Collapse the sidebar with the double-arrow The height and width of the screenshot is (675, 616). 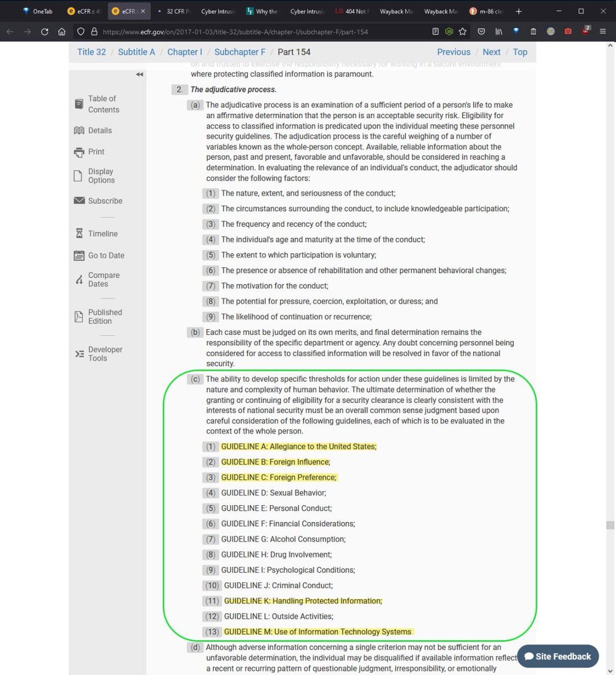pos(139,74)
